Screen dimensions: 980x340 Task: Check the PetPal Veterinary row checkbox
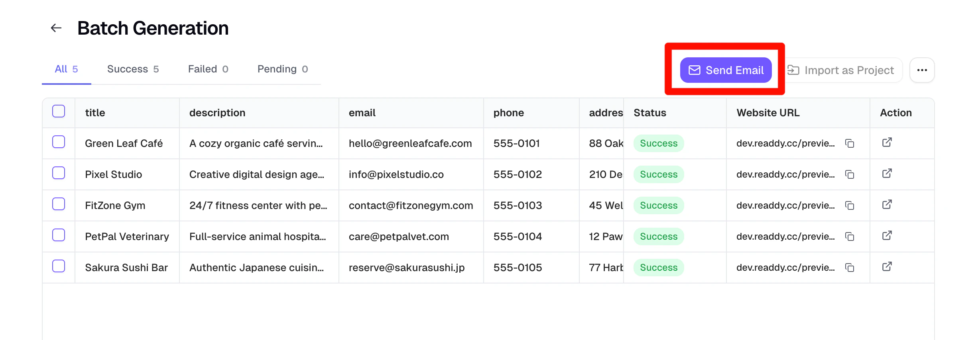[x=59, y=235]
